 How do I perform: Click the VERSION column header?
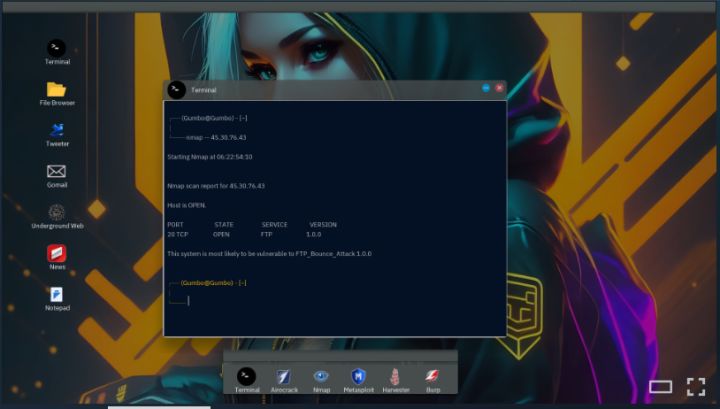(323, 224)
